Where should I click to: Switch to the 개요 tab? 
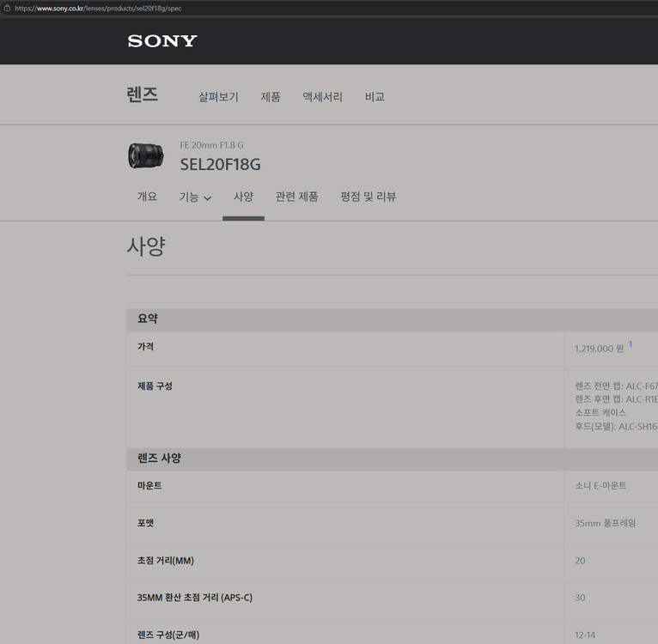point(147,197)
